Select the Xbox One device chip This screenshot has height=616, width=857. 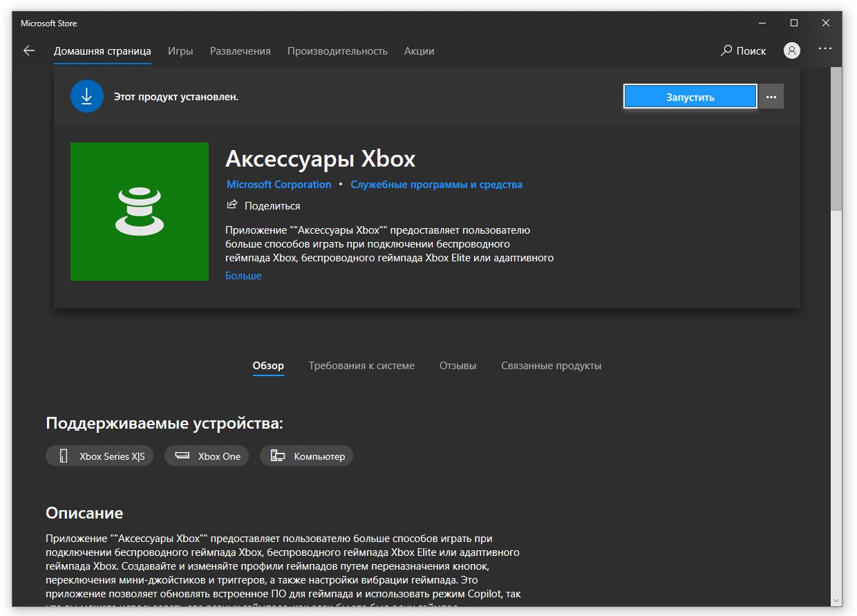pyautogui.click(x=207, y=456)
